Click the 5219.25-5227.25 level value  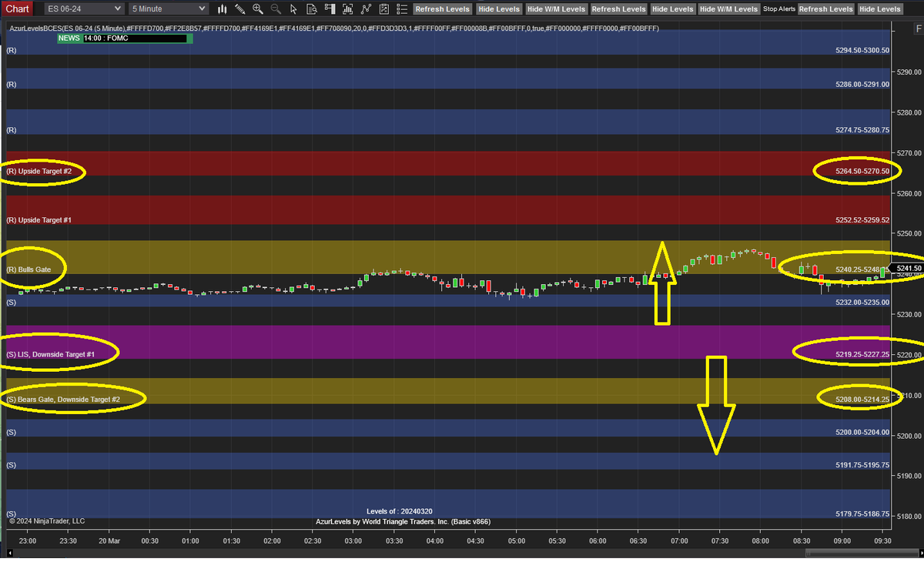pyautogui.click(x=862, y=354)
